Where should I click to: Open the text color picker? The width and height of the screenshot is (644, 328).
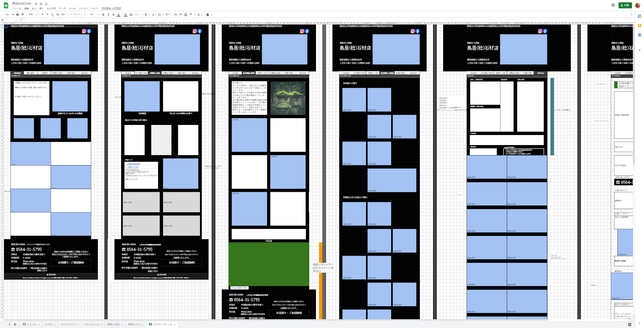click(x=118, y=15)
